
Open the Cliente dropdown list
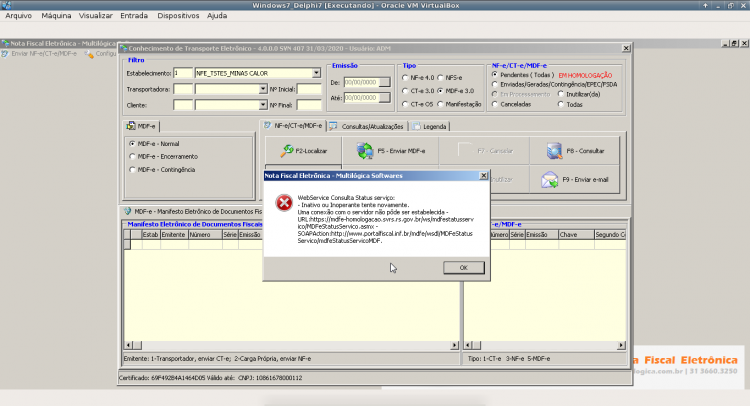click(263, 105)
